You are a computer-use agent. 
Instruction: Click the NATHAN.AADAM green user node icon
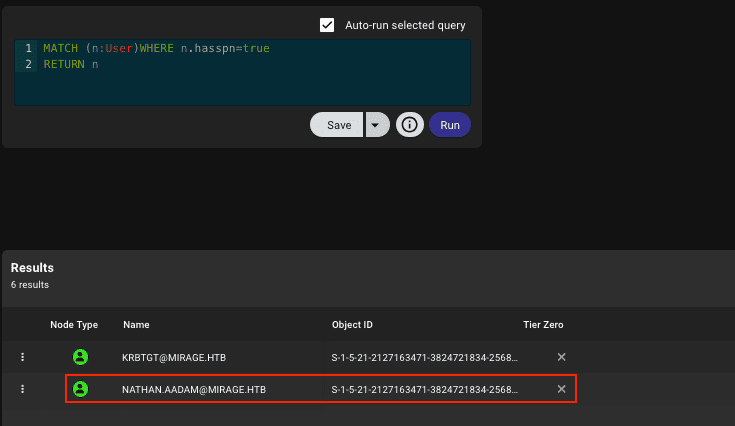tap(81, 389)
